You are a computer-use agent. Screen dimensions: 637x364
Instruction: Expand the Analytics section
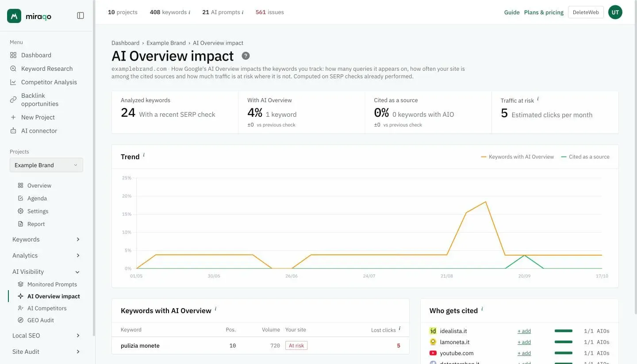pyautogui.click(x=46, y=256)
